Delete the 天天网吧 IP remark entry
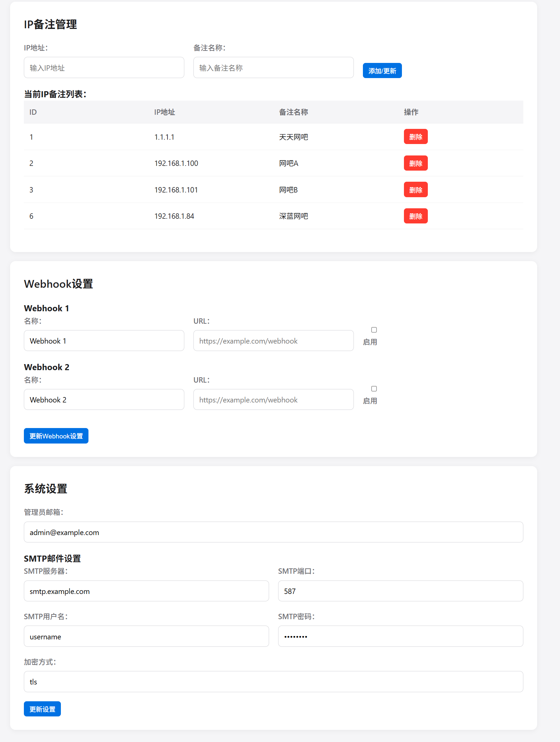The height and width of the screenshot is (742, 560). tap(416, 137)
